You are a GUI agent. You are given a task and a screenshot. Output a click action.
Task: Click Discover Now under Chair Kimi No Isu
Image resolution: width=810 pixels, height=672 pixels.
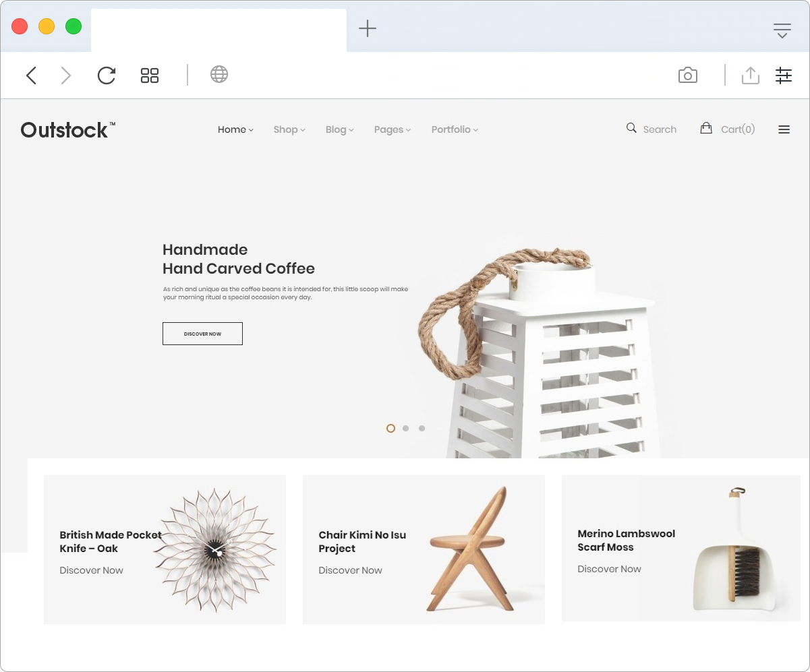tap(350, 570)
